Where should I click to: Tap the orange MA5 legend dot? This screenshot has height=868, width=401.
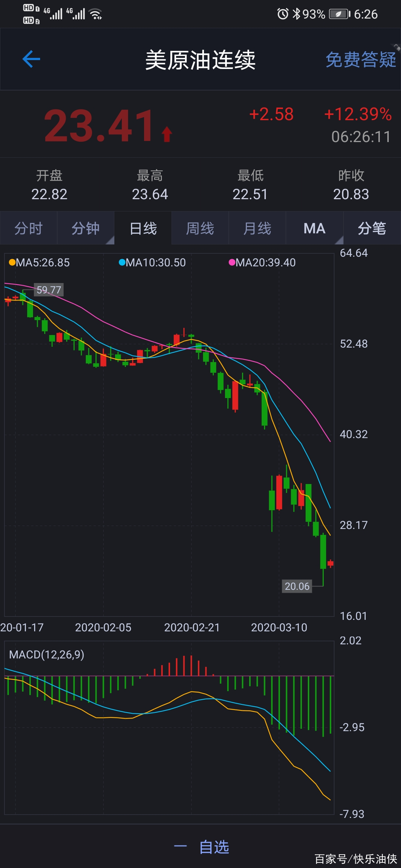[x=12, y=262]
